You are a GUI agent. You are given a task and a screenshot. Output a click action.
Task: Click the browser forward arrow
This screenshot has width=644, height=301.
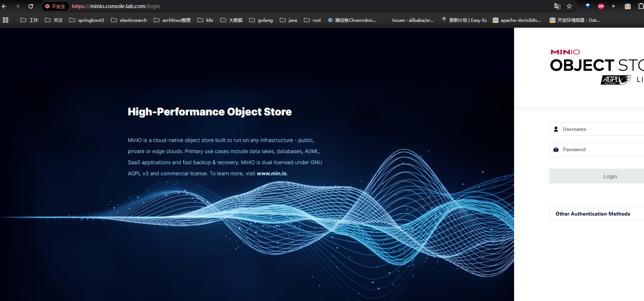pos(17,6)
